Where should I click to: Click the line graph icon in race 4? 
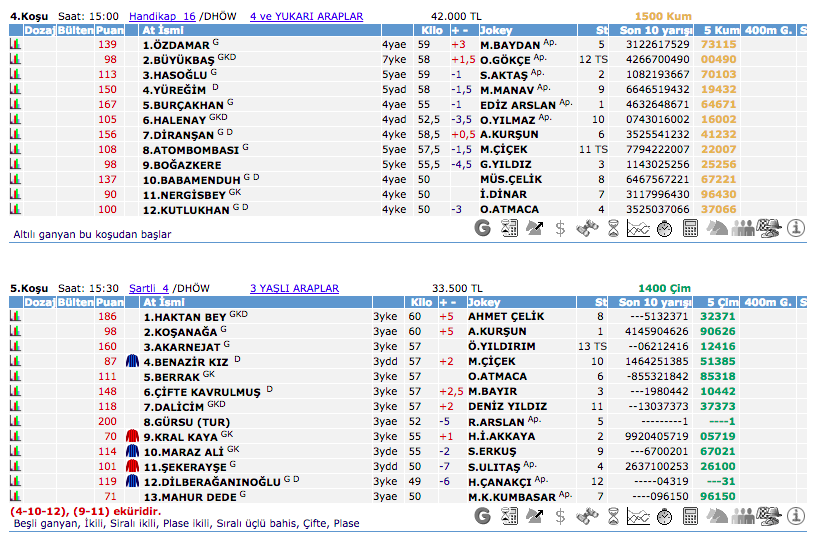coord(638,228)
